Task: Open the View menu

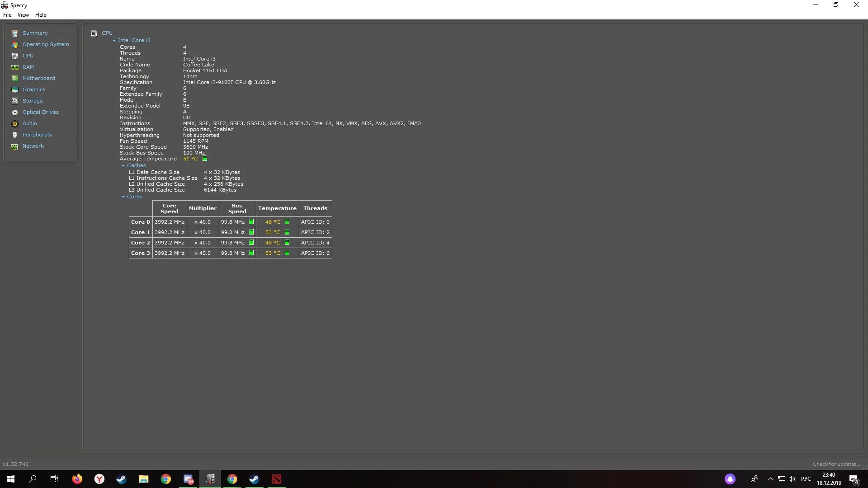Action: pos(23,15)
